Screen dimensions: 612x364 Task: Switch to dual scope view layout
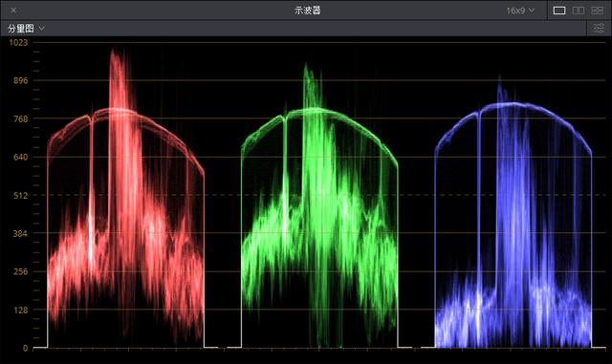tap(578, 11)
